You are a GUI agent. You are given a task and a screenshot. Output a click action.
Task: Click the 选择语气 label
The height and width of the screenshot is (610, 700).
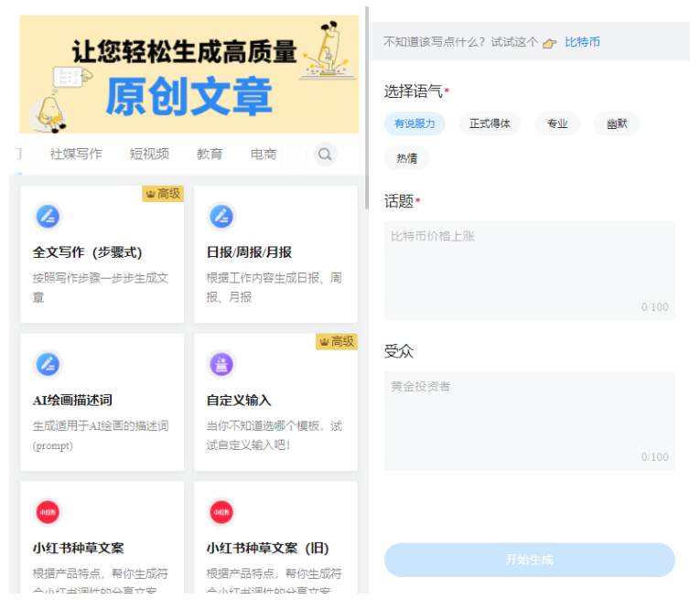click(x=413, y=91)
